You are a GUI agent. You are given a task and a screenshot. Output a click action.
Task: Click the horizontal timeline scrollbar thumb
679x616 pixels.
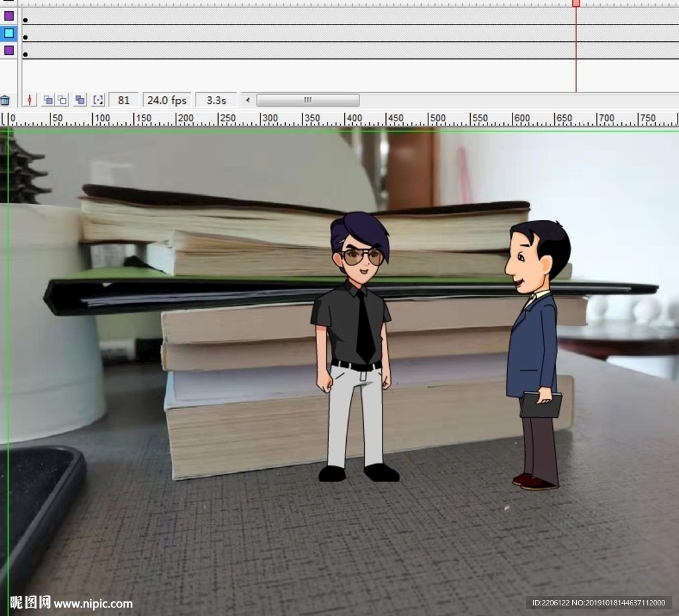(308, 100)
